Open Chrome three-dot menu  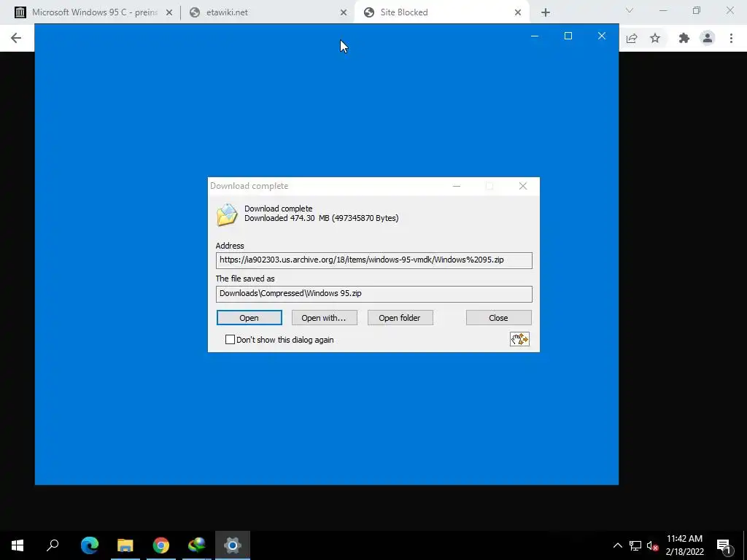tap(731, 38)
